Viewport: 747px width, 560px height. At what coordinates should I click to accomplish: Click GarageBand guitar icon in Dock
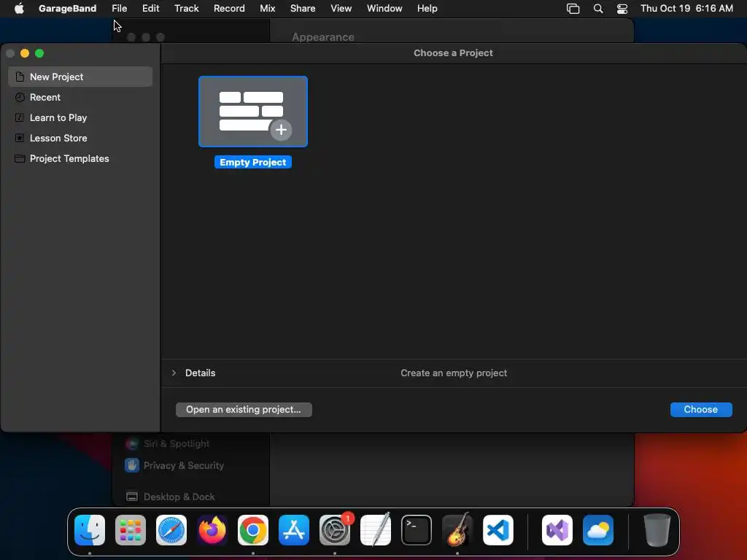click(x=457, y=530)
